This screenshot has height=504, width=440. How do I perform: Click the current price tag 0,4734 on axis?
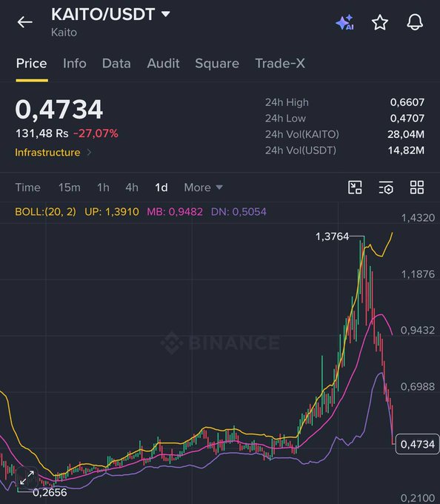(417, 444)
